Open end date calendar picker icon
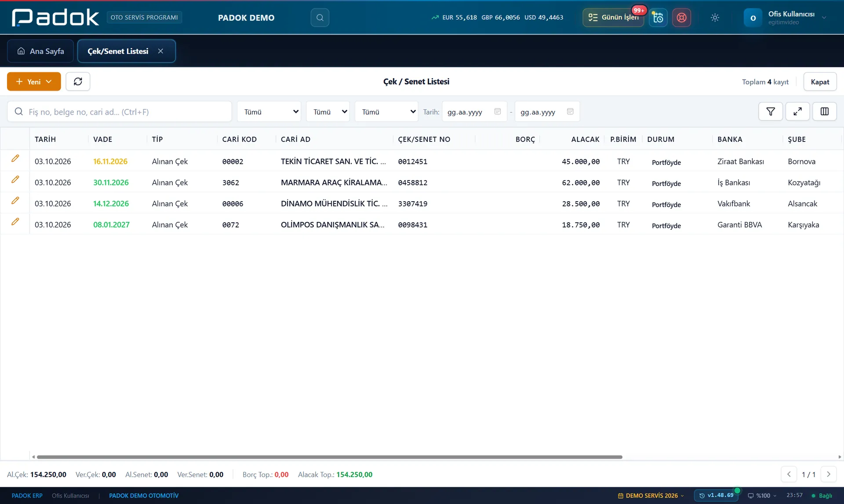Image resolution: width=844 pixels, height=504 pixels. (x=570, y=112)
